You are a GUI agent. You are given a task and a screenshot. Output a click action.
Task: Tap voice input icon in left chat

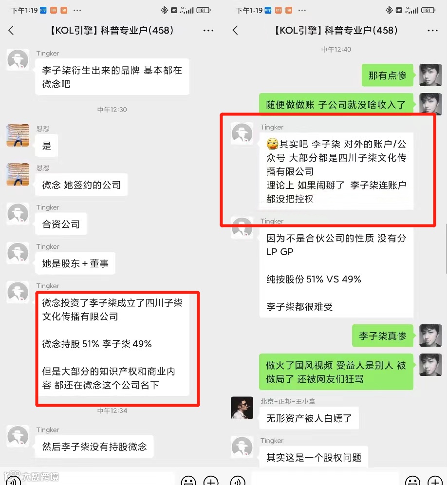pos(13,480)
